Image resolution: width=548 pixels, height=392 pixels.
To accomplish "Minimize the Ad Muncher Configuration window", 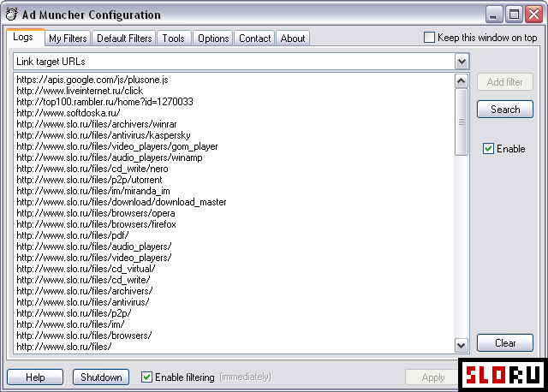I will point(493,15).
